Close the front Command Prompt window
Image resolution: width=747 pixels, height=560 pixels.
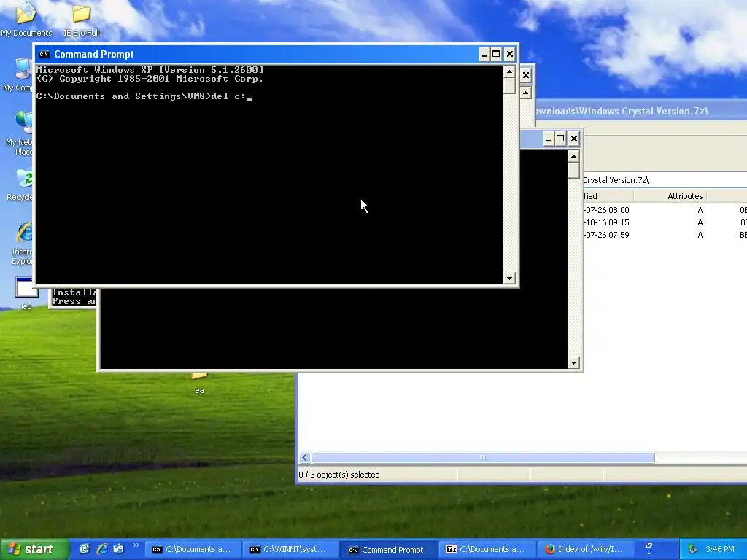(510, 54)
